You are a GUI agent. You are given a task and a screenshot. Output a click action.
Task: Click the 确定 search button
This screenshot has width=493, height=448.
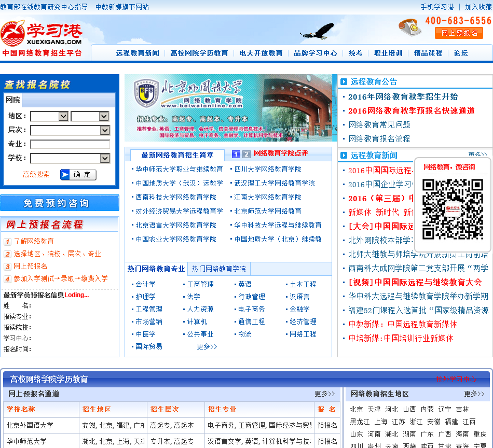pos(78,174)
